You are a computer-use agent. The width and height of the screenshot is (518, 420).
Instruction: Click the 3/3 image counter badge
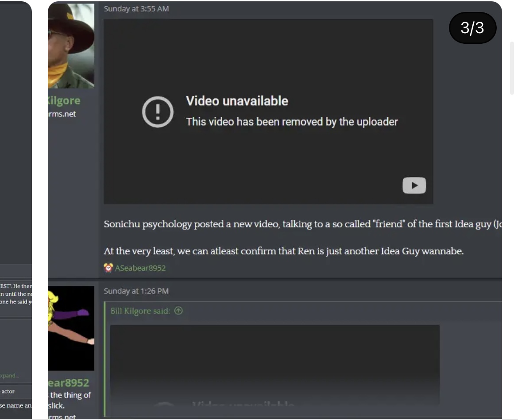pos(472,28)
